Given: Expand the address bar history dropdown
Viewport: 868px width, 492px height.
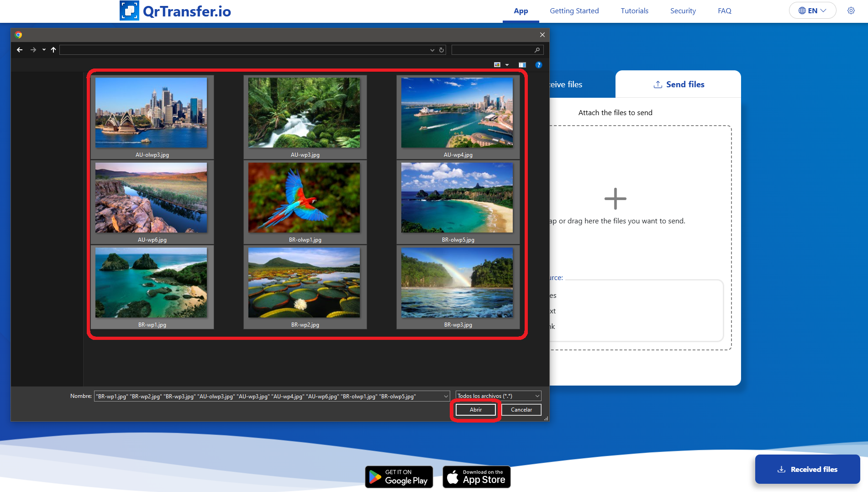Looking at the screenshot, I should tap(432, 50).
